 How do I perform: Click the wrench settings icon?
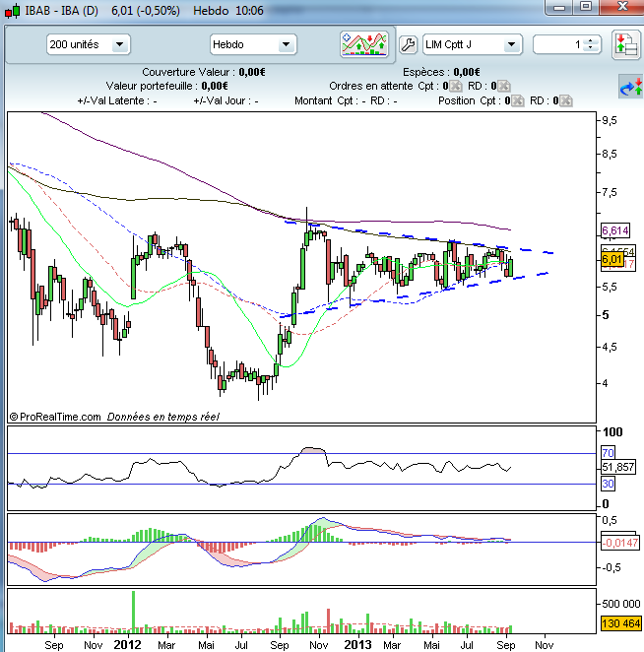tap(408, 44)
